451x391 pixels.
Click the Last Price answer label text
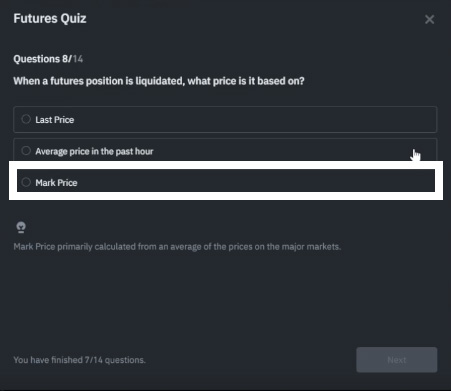55,120
